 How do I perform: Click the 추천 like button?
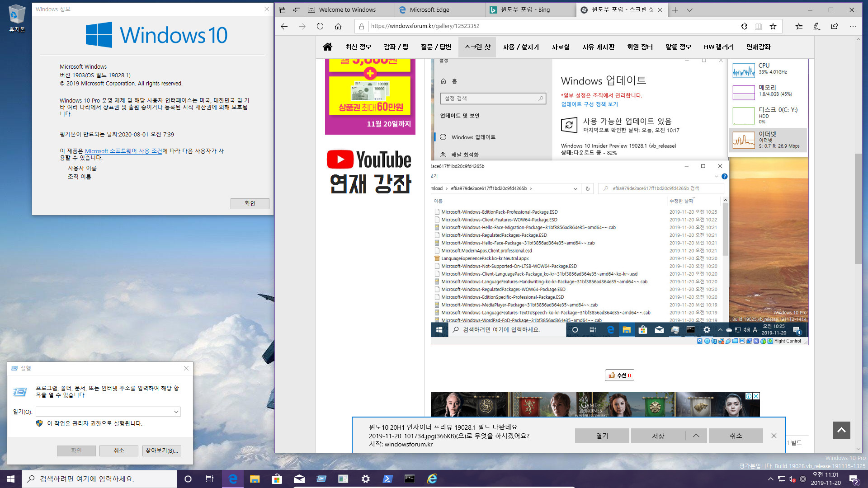[x=619, y=375]
